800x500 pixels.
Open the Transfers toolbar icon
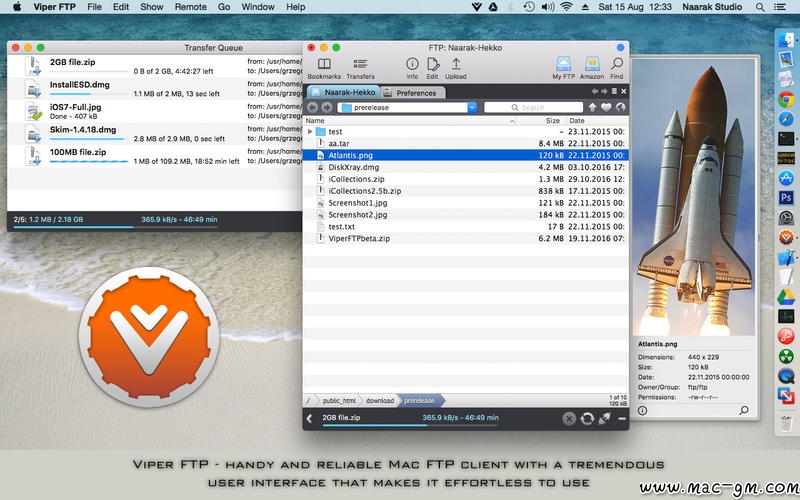[x=360, y=68]
